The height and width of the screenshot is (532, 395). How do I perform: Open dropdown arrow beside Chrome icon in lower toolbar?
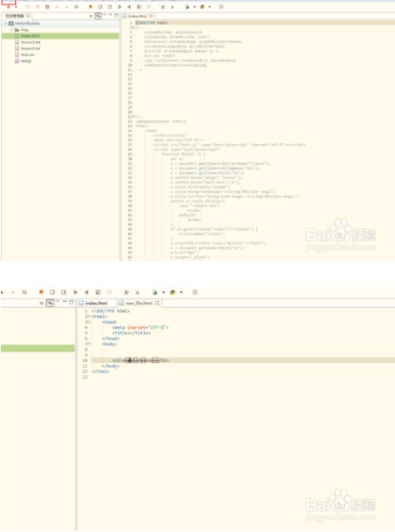(x=182, y=292)
